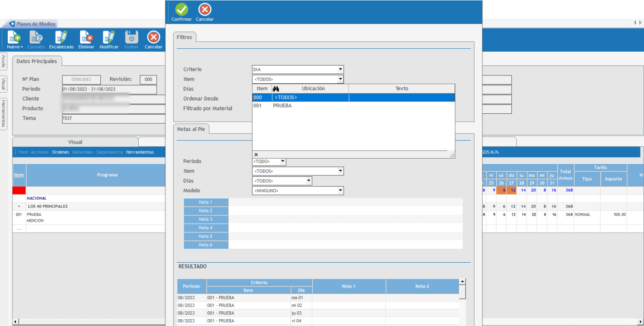Click into Nota 6 field
The height and width of the screenshot is (326, 644).
tap(345, 245)
